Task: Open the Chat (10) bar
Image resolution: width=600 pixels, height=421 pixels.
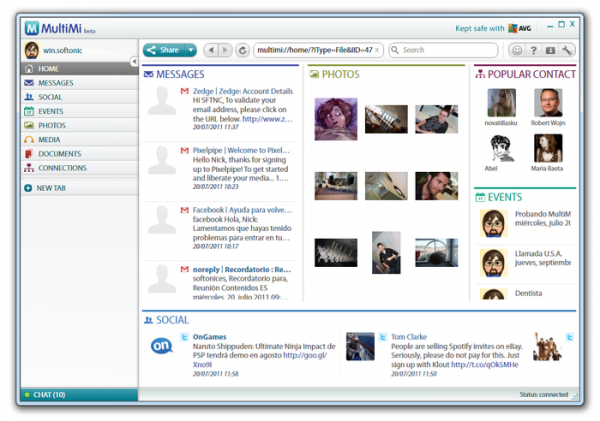Action: coord(79,395)
